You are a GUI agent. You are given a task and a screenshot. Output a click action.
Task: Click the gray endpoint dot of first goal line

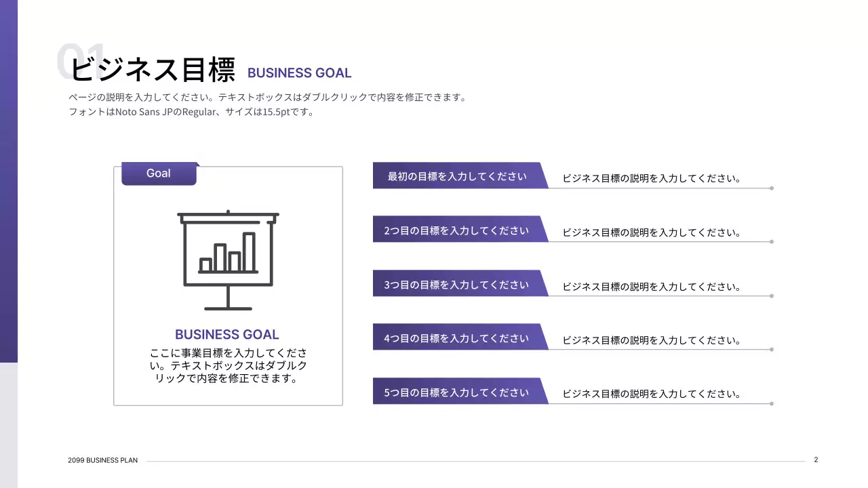point(772,188)
